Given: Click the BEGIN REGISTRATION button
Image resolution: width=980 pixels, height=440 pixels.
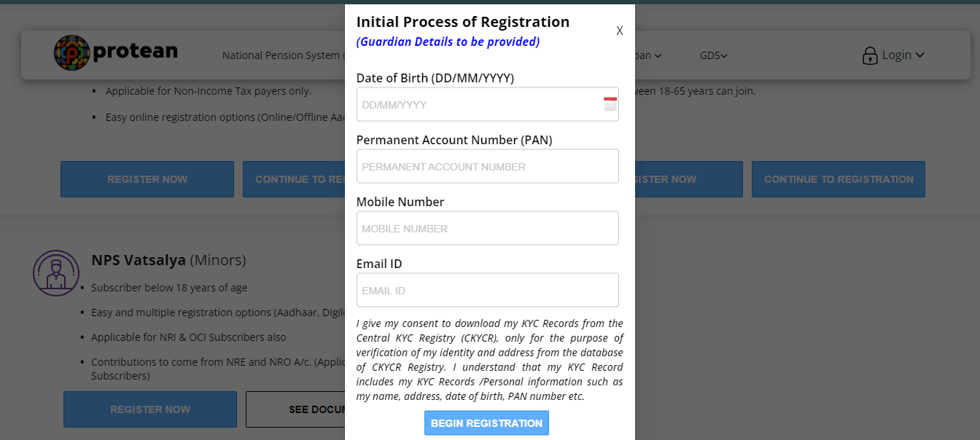Looking at the screenshot, I should tap(486, 423).
